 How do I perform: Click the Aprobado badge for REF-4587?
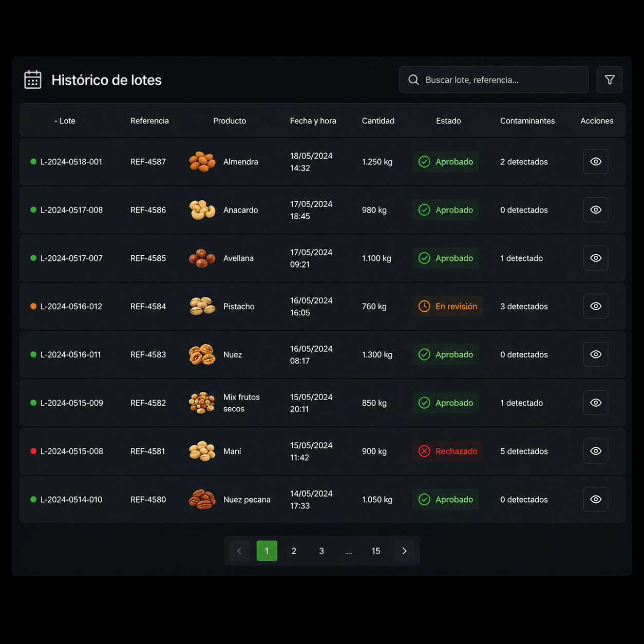click(x=446, y=162)
